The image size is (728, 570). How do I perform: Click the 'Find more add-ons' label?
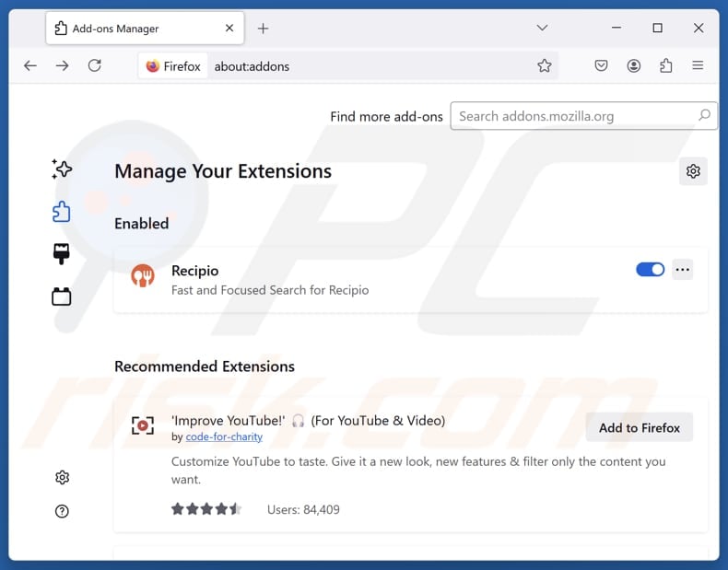(x=386, y=116)
